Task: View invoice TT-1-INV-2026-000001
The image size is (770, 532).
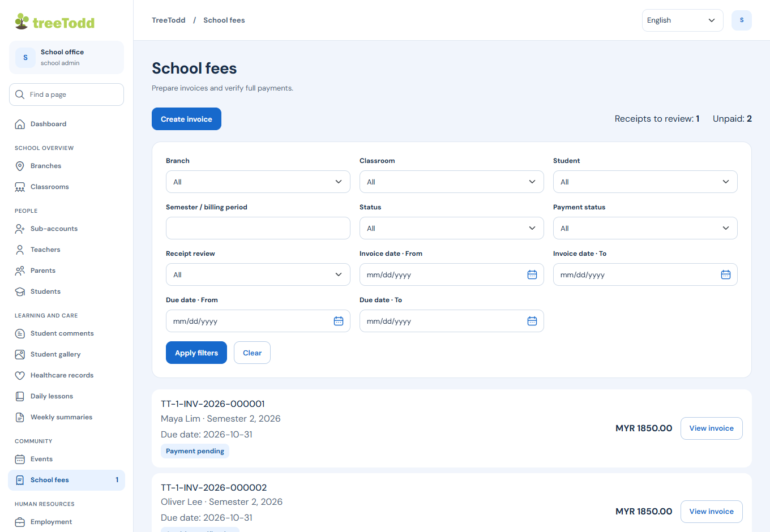Action: pyautogui.click(x=712, y=428)
